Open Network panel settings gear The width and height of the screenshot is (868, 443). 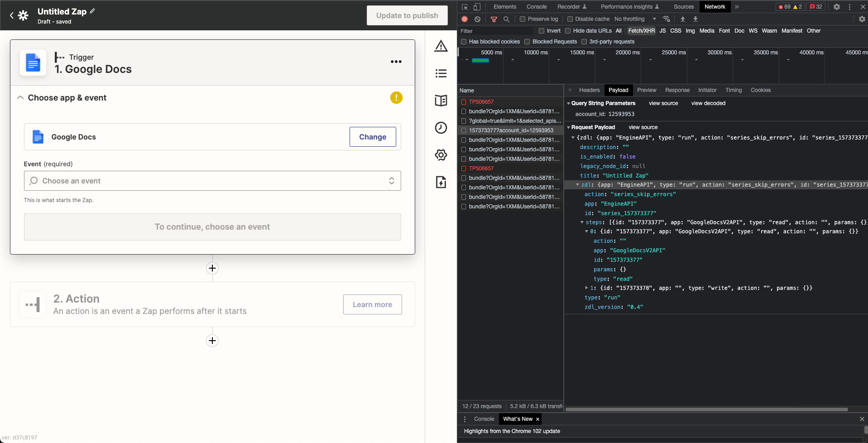(862, 19)
